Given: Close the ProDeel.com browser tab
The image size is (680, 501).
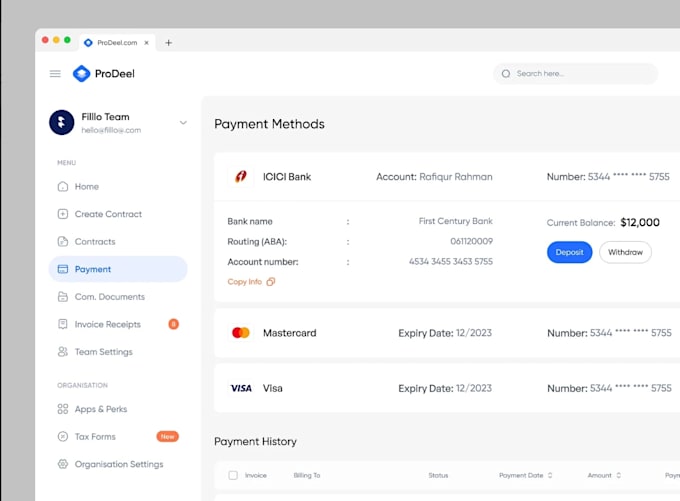Looking at the screenshot, I should tap(147, 43).
